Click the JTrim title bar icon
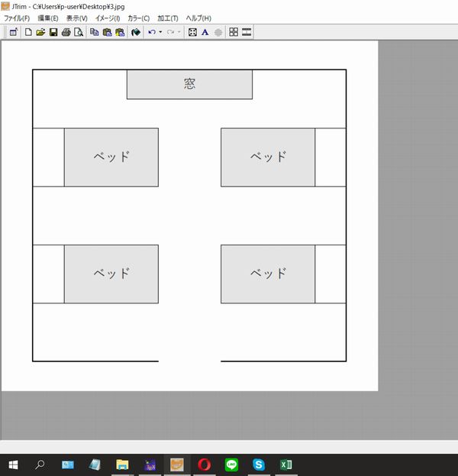Image resolution: width=458 pixels, height=476 pixels. (x=5, y=6)
